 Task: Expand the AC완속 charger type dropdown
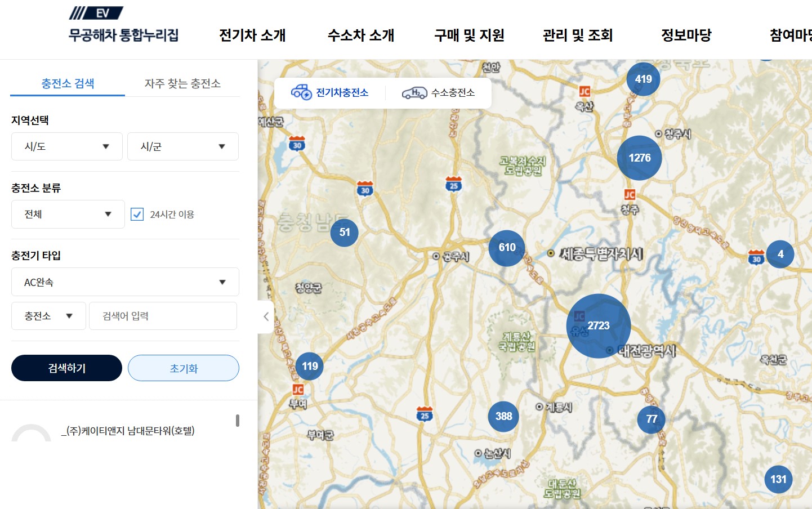click(125, 282)
